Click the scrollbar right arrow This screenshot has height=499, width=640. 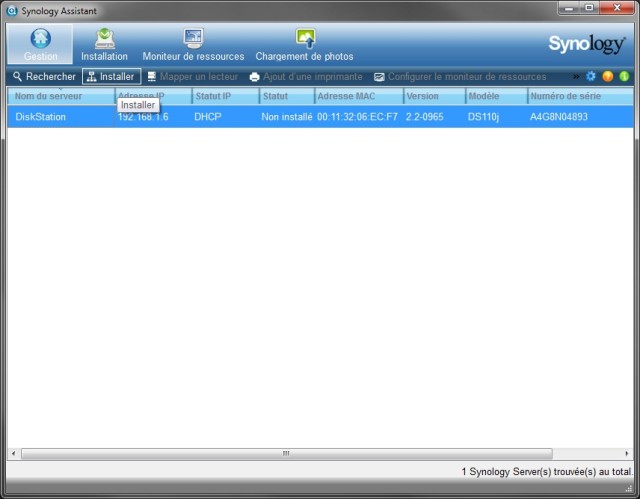pyautogui.click(x=627, y=453)
